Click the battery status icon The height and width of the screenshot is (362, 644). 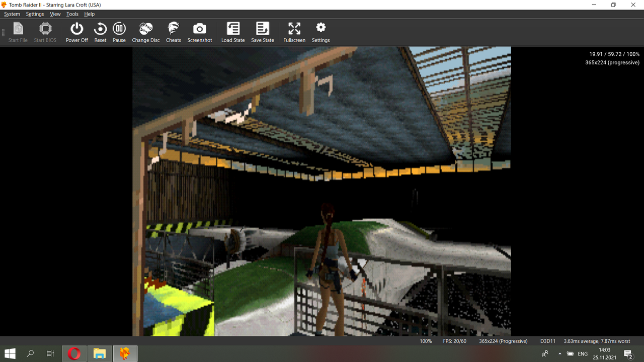pyautogui.click(x=570, y=354)
